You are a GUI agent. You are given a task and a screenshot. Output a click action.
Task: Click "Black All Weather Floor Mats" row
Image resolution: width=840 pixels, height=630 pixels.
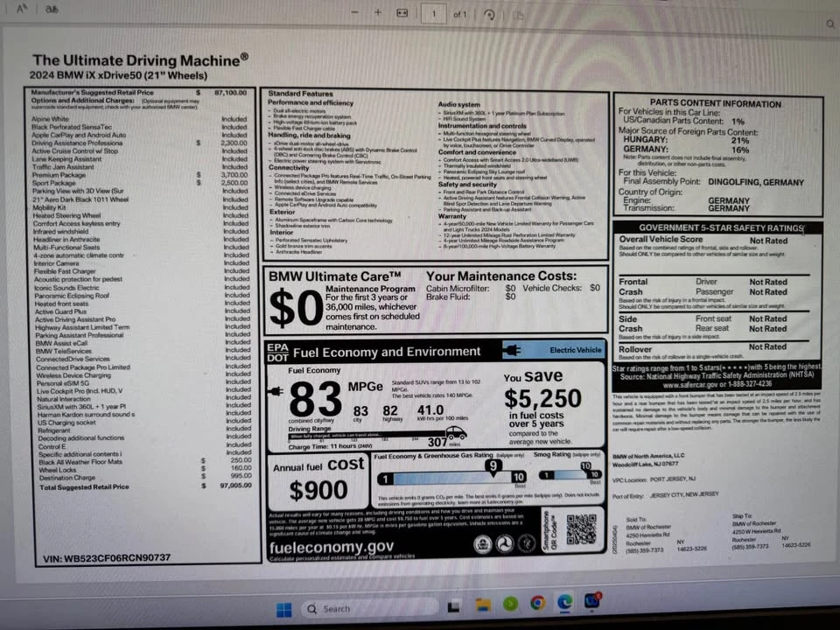click(144, 461)
